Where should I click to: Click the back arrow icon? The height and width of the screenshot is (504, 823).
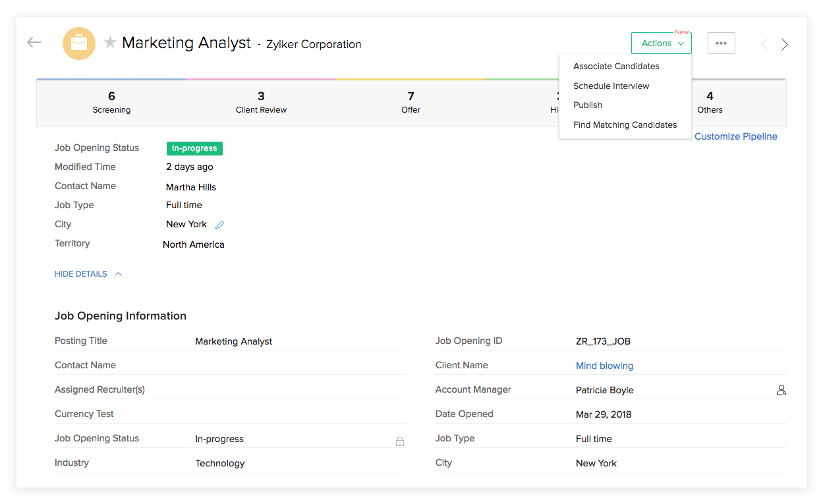(x=34, y=43)
